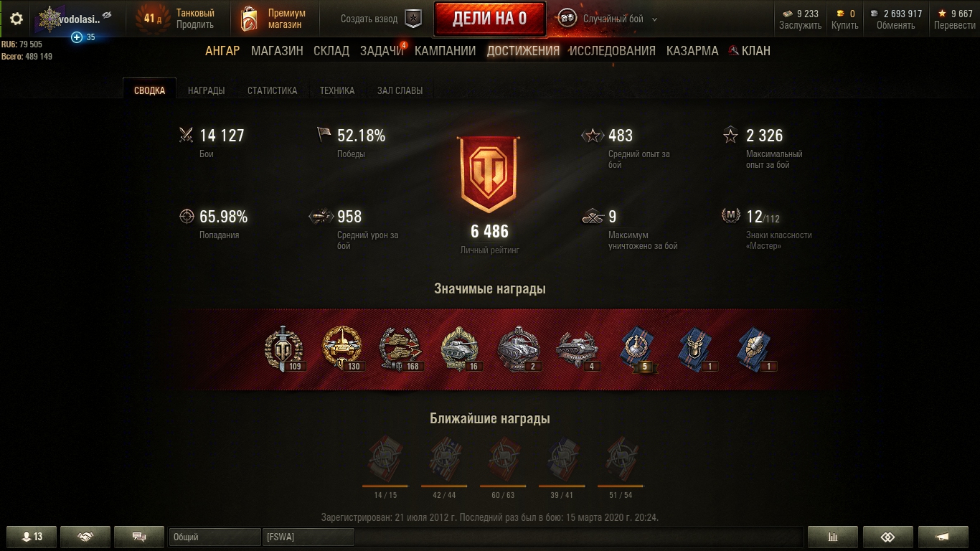The width and height of the screenshot is (980, 551).
Task: Go to the Исследования menu section
Action: (612, 50)
